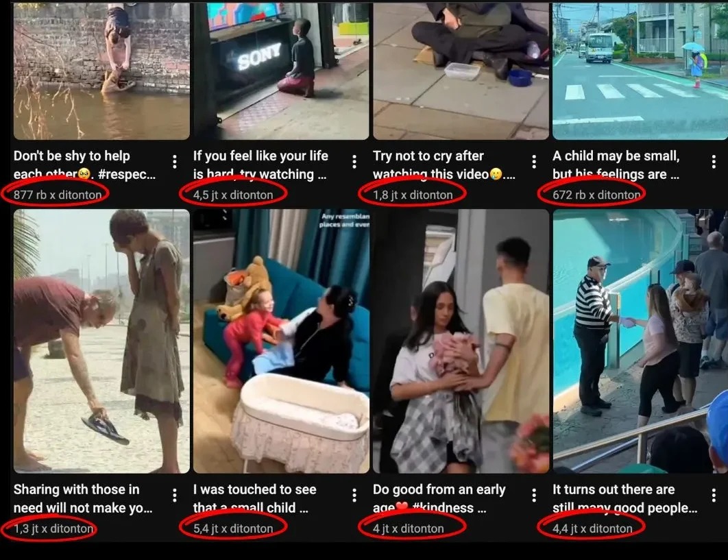This screenshot has width=728, height=560.
Task: Open three-dot menu for "If you feel like your life" video
Action: [x=354, y=162]
